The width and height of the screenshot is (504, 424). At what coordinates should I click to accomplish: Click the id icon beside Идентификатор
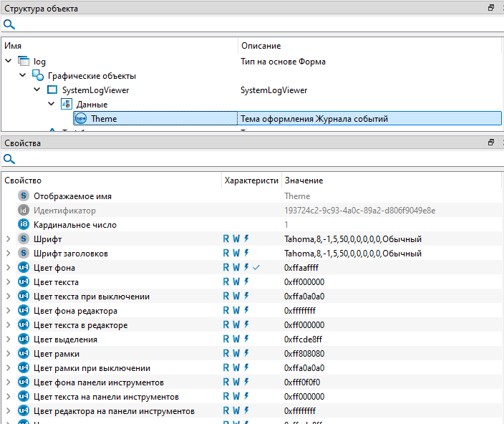24,211
